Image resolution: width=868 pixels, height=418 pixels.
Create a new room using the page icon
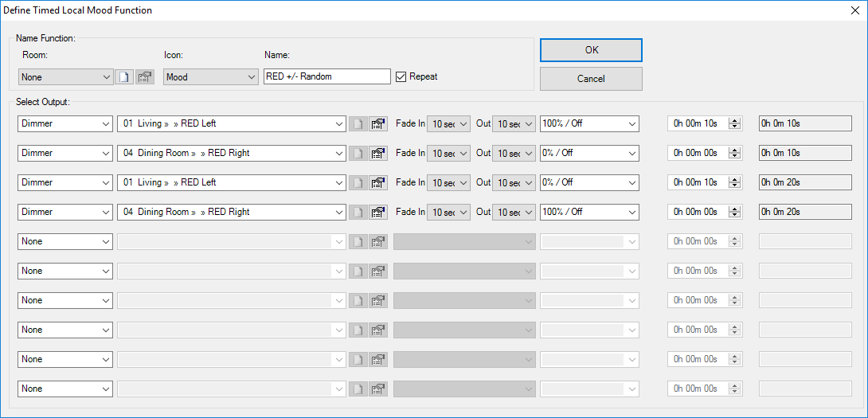pos(124,77)
